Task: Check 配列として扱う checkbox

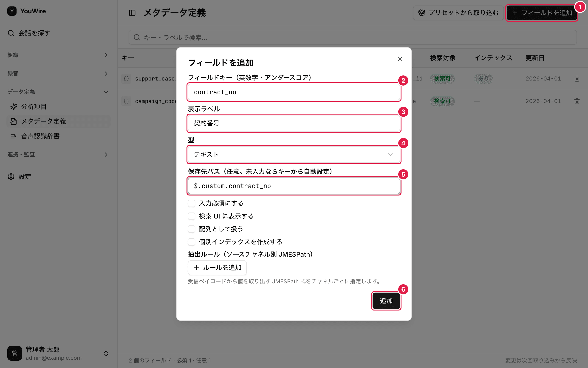Action: pos(192,229)
